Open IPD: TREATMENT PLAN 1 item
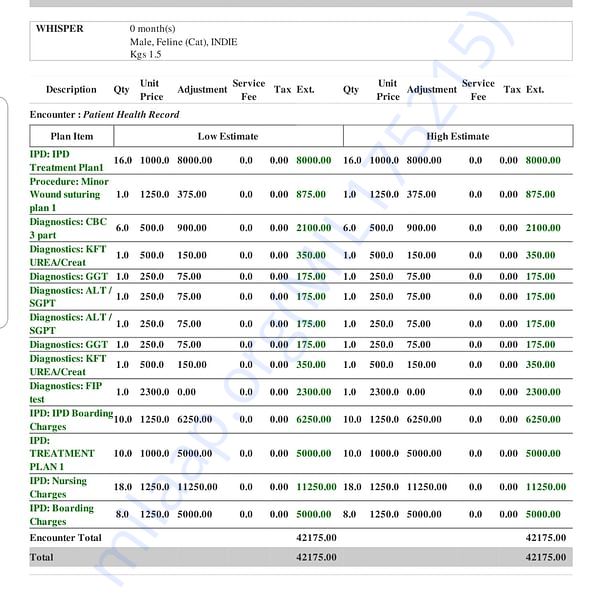This screenshot has height=599, width=603. click(x=62, y=454)
